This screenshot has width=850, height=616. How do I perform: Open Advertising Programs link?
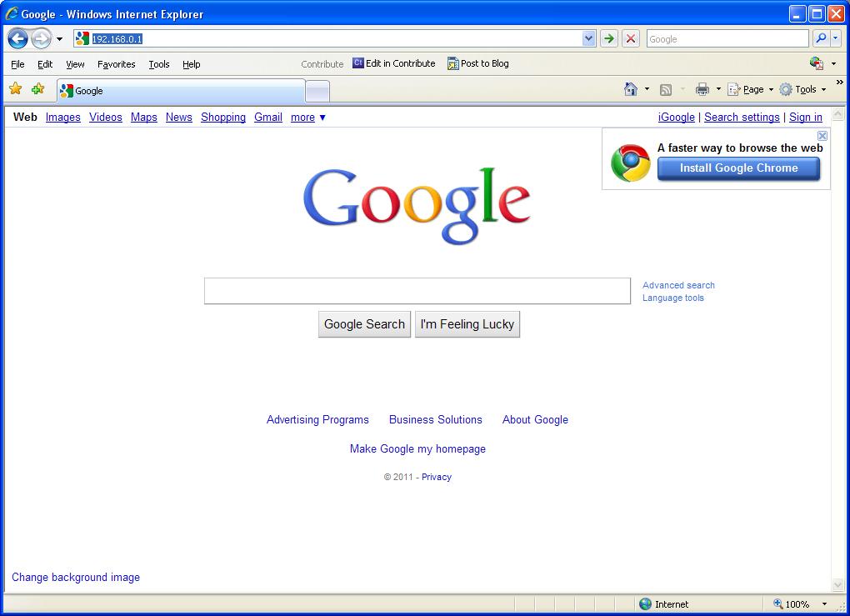click(x=317, y=420)
